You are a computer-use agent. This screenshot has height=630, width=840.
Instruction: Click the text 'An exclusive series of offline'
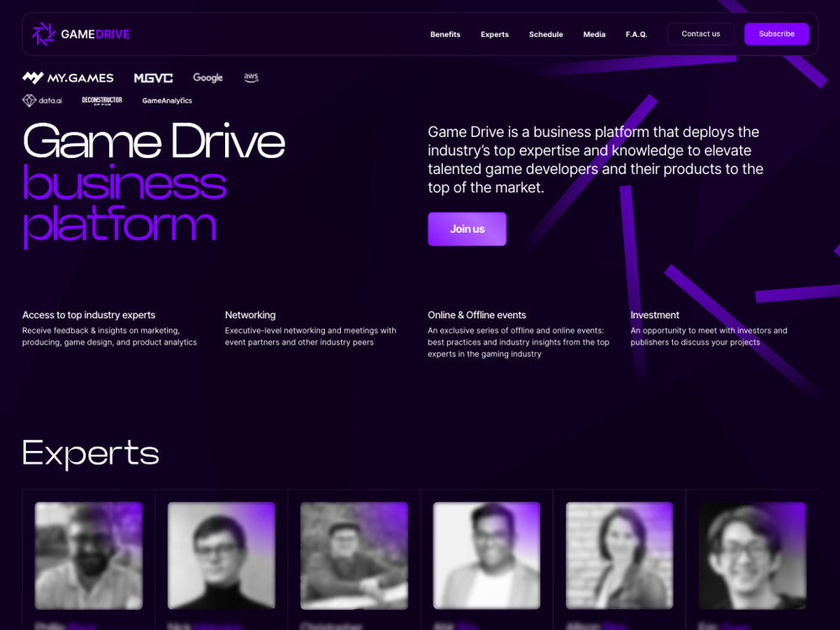(480, 330)
